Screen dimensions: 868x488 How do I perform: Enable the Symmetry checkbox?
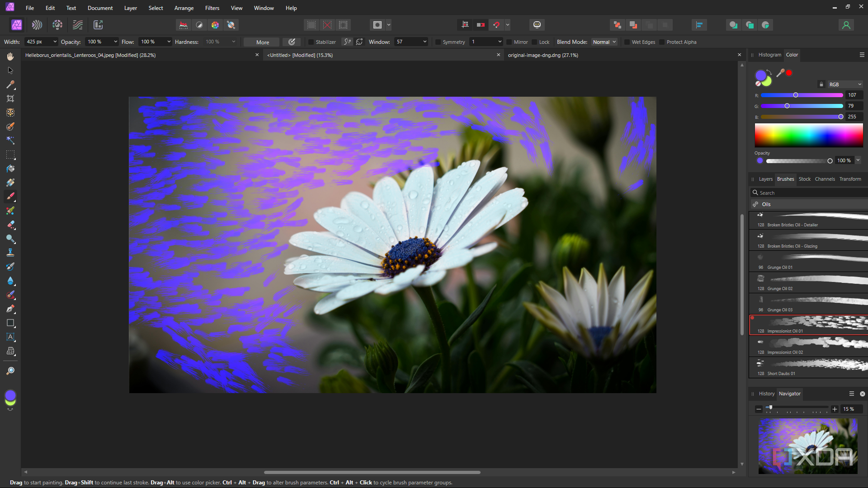coord(438,42)
